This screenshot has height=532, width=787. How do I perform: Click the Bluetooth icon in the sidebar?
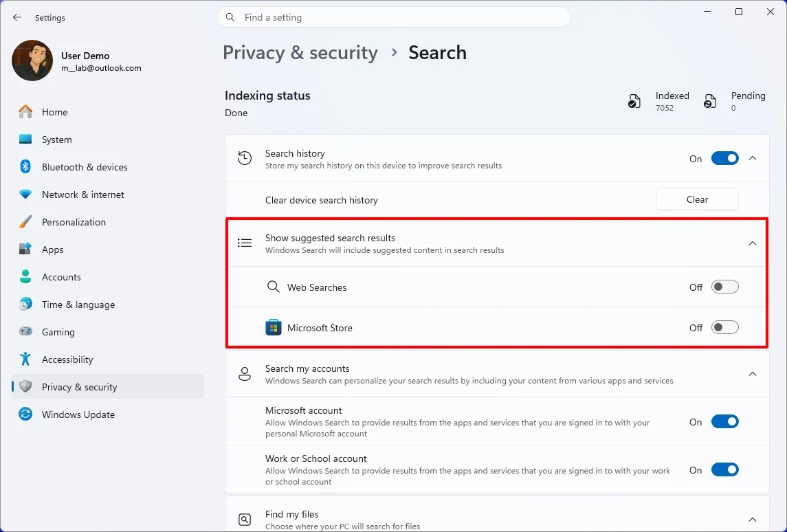point(25,166)
